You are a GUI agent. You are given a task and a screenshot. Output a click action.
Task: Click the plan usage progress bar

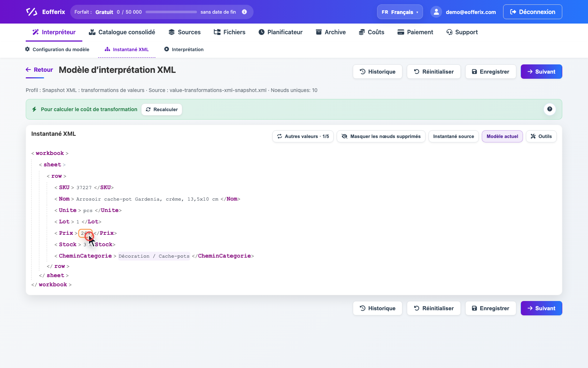[171, 12]
